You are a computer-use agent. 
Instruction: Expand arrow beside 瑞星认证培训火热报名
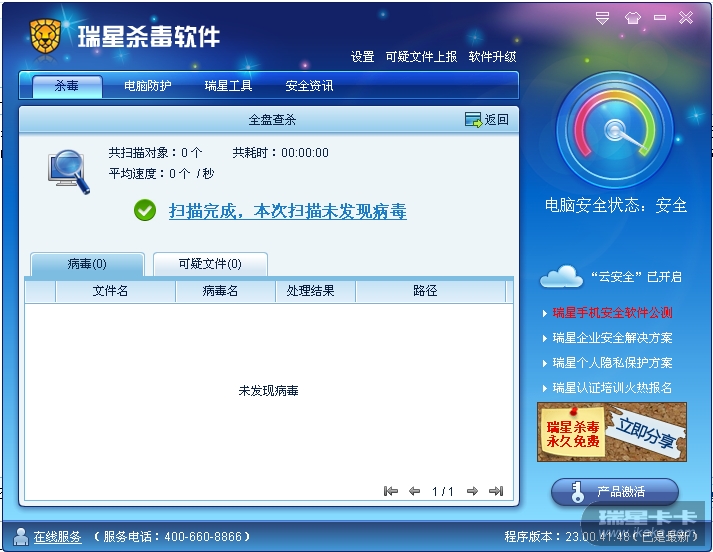[545, 388]
